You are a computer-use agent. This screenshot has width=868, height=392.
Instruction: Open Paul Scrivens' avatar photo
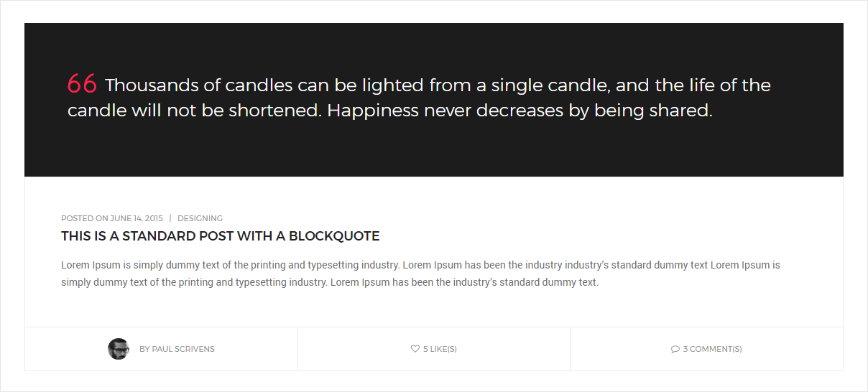coord(119,349)
